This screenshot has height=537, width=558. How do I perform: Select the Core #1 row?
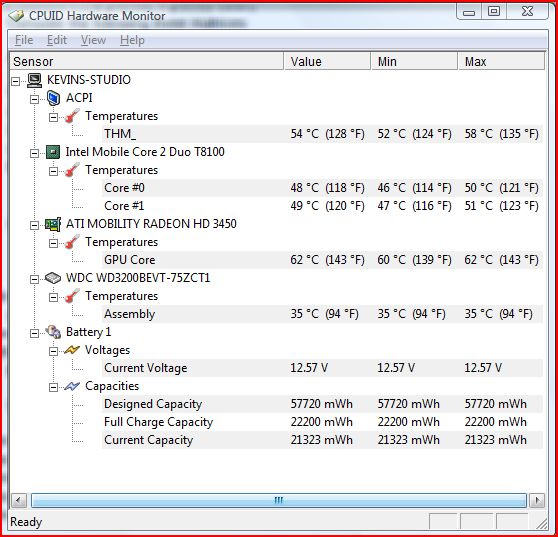(322, 206)
